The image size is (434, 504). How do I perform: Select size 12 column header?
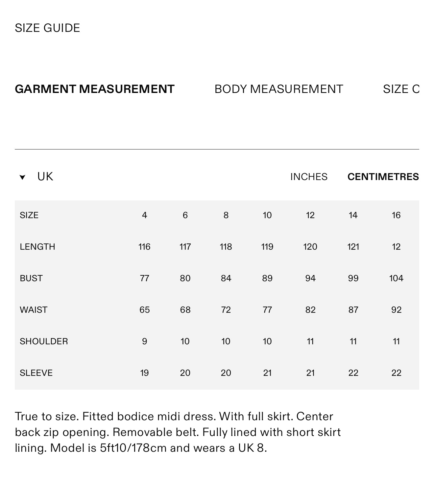tap(310, 215)
